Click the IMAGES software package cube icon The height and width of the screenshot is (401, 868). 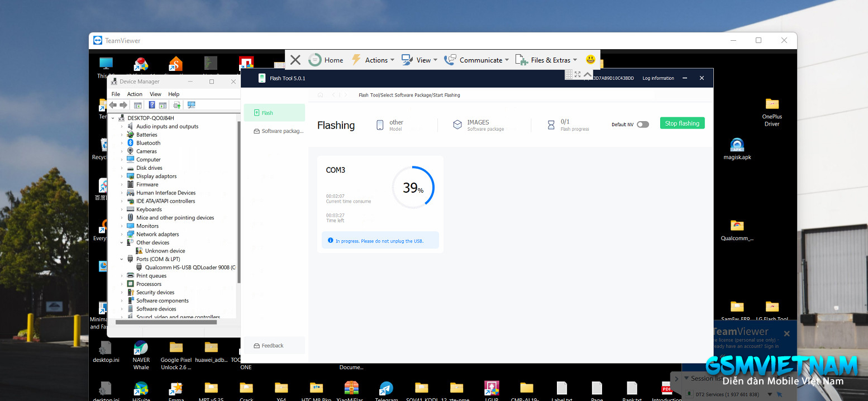[457, 125]
